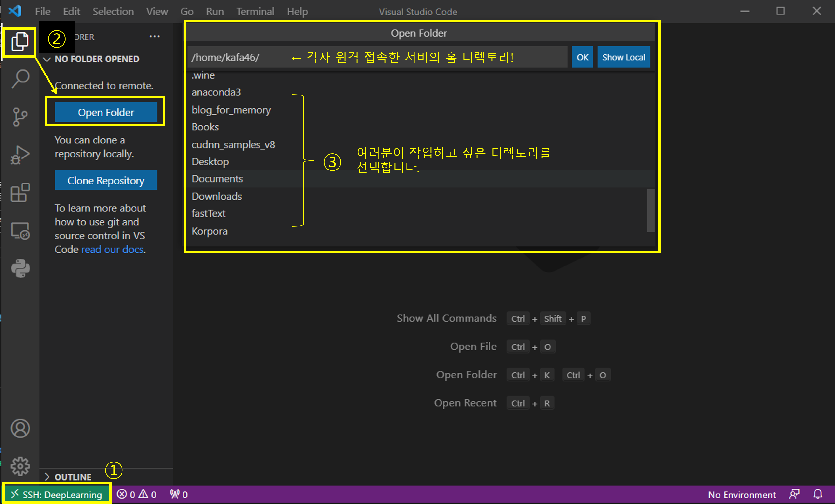Open the Search view icon
Image resolution: width=835 pixels, height=504 pixels.
tap(20, 79)
